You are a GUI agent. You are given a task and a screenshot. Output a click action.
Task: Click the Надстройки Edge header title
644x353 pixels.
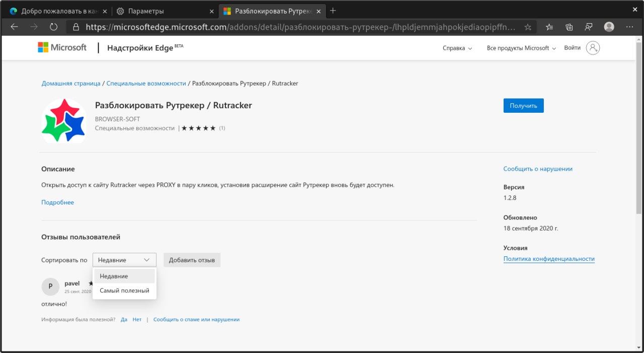tap(145, 48)
